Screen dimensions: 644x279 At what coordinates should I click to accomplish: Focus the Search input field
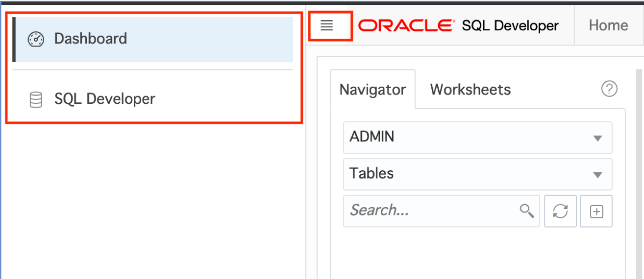point(431,211)
